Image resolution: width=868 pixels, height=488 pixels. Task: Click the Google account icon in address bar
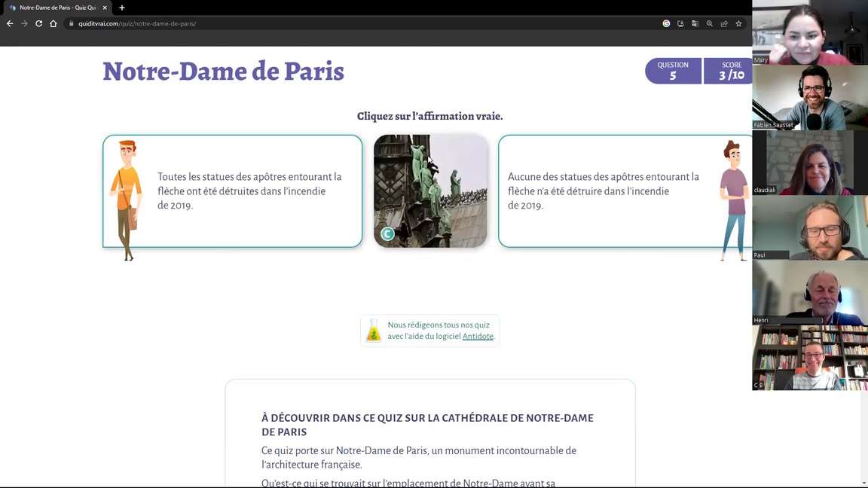point(667,24)
